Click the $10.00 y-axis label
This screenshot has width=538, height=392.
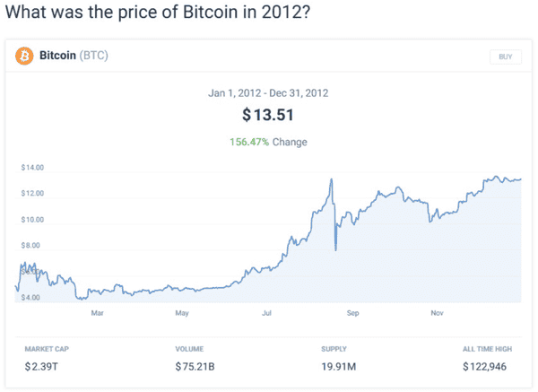tap(33, 220)
